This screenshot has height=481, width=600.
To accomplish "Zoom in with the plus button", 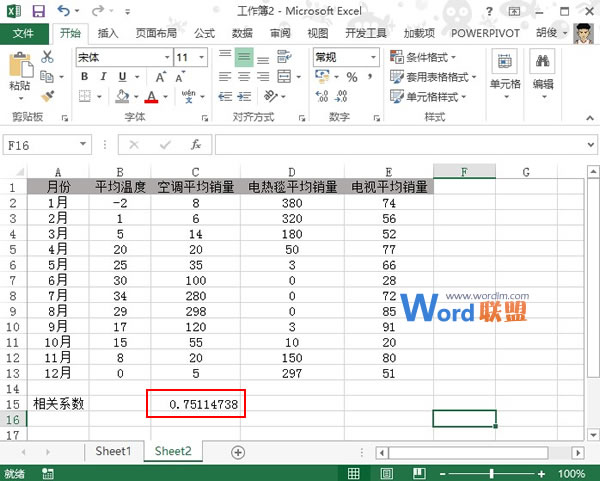I will (541, 474).
